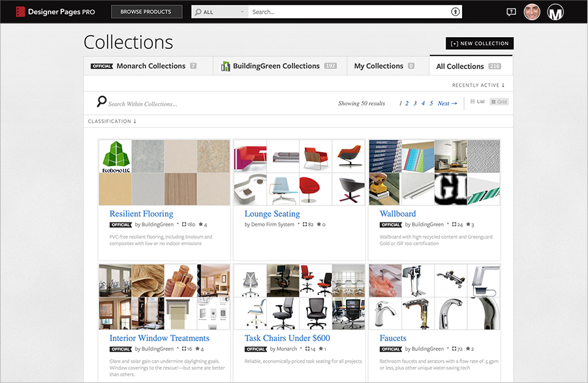Open the Resilient Flooring collection
This screenshot has width=588, height=383.
coord(142,213)
